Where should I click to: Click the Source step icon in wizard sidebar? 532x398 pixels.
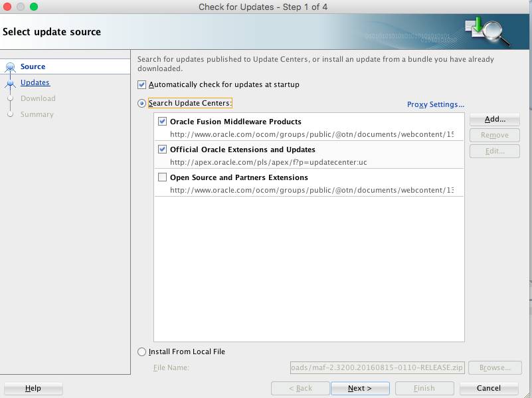11,67
